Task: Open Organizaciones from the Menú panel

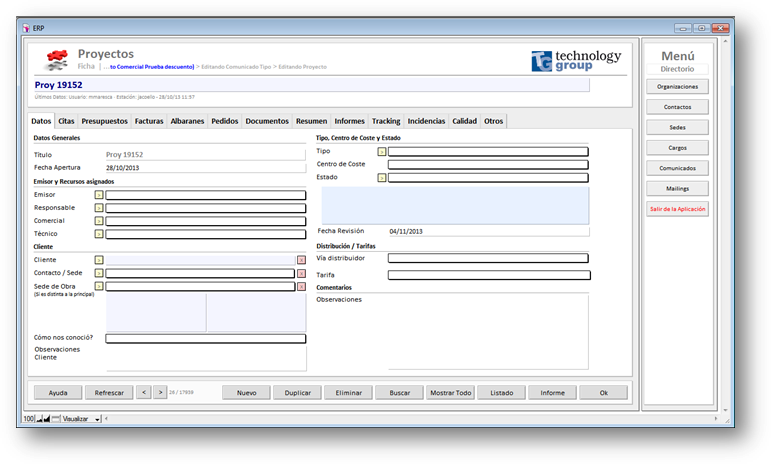Action: (677, 87)
